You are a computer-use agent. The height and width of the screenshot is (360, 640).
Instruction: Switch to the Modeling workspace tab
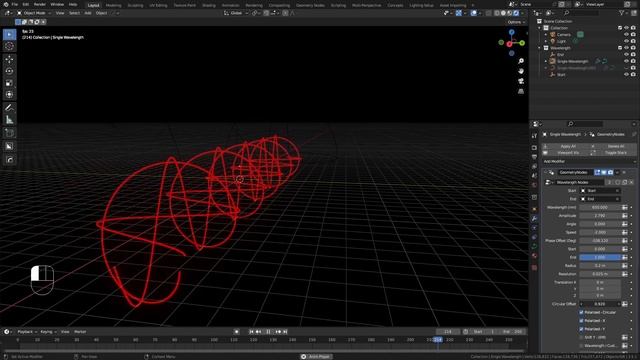[113, 5]
